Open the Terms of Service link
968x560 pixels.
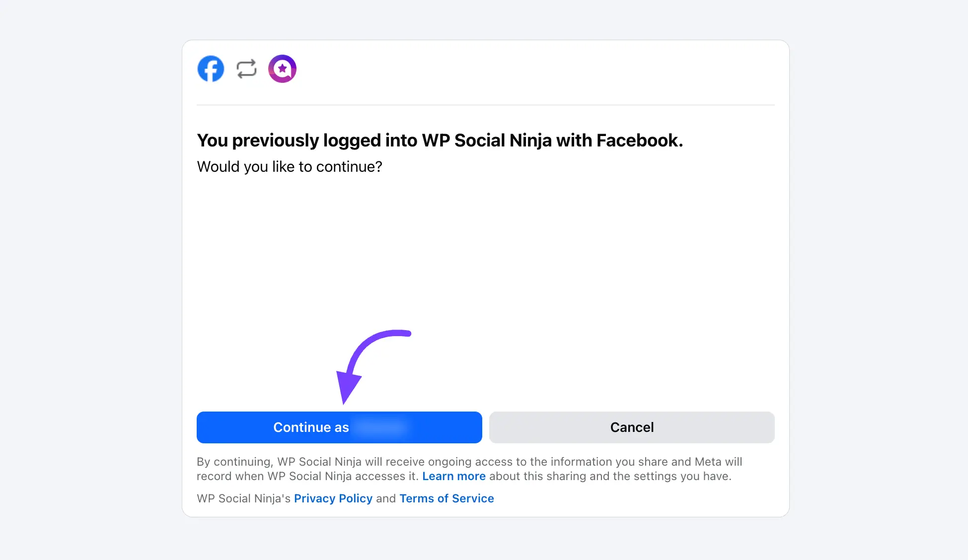click(446, 498)
